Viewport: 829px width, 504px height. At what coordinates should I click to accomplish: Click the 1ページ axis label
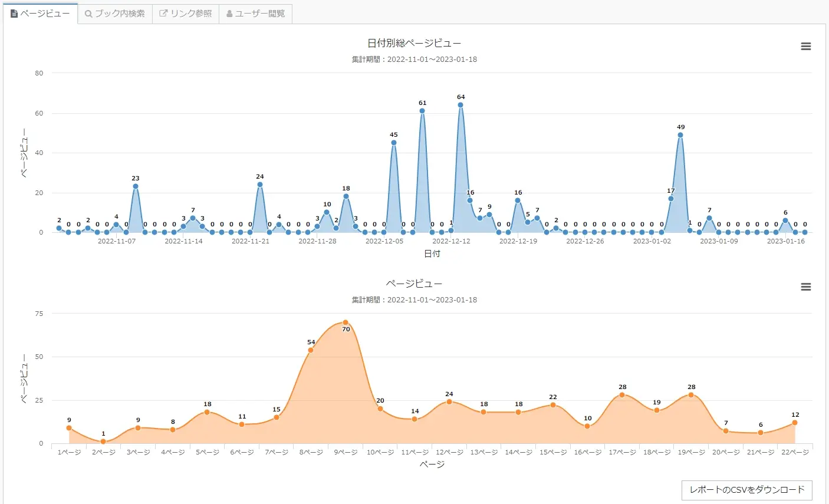click(x=69, y=452)
